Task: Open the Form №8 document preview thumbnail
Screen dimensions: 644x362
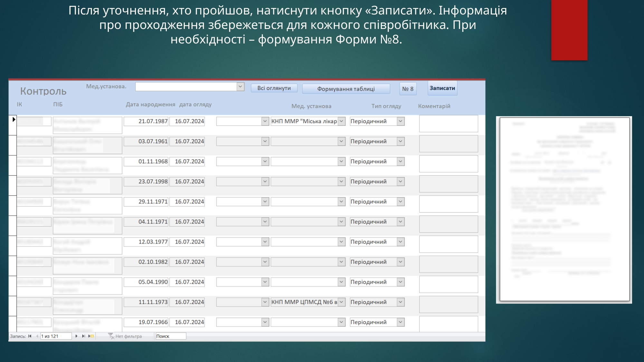Action: tap(564, 210)
